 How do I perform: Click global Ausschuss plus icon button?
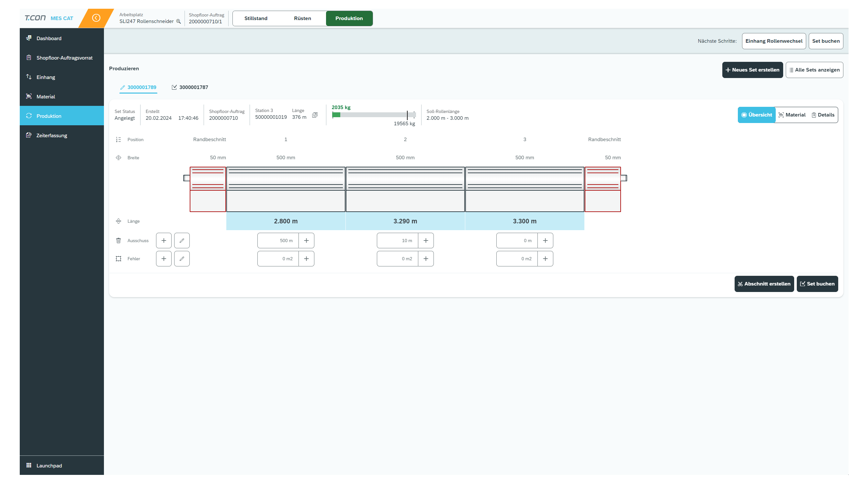pos(164,241)
